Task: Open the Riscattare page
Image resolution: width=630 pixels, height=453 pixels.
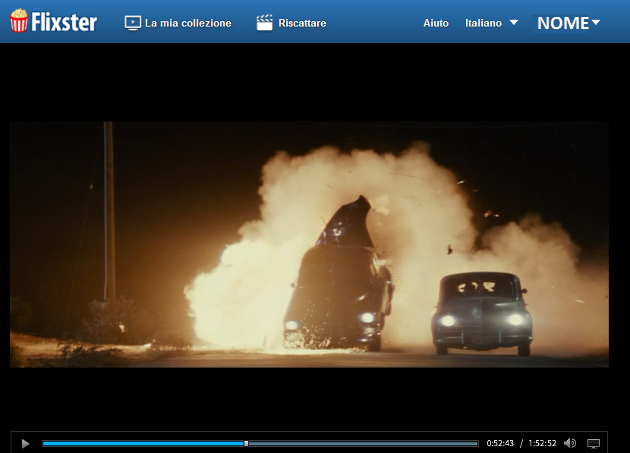Action: coord(291,23)
